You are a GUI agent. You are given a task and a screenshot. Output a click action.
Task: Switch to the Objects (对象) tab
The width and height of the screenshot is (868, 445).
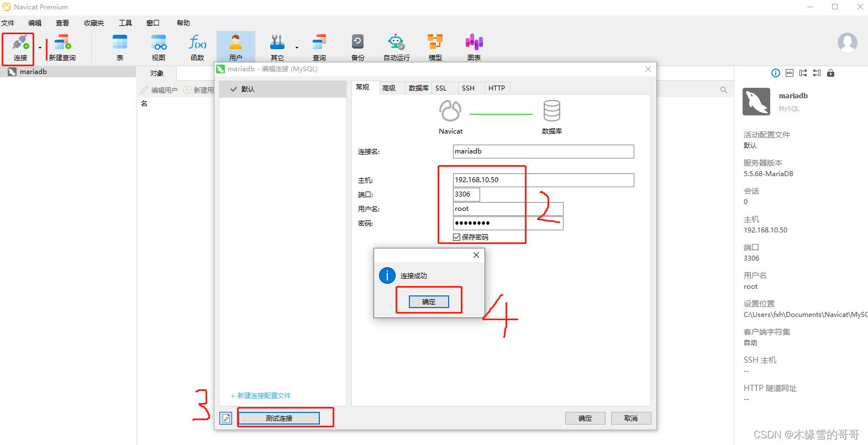(157, 73)
